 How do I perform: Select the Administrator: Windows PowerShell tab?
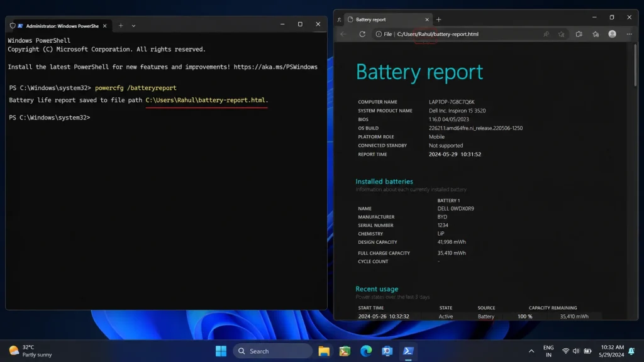point(58,26)
